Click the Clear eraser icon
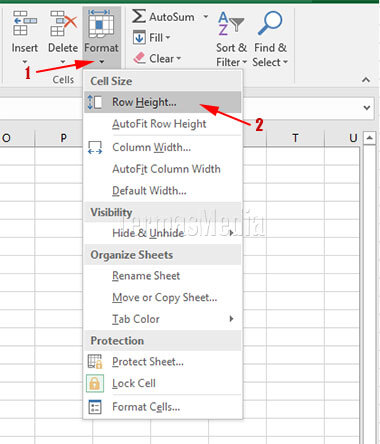The width and height of the screenshot is (380, 444). click(139, 58)
